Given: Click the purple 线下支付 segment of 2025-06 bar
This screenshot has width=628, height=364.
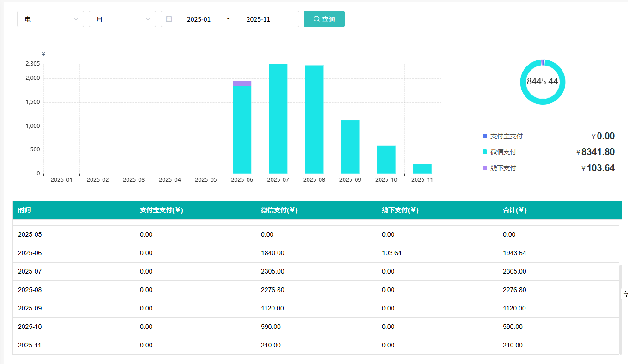Looking at the screenshot, I should click(x=242, y=84).
